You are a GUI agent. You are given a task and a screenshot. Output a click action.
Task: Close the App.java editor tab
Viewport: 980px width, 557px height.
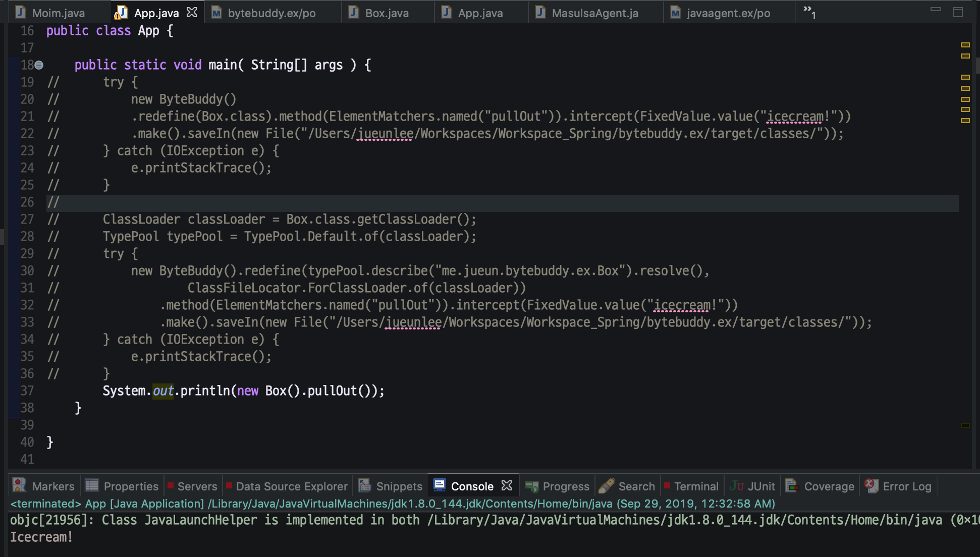[192, 12]
